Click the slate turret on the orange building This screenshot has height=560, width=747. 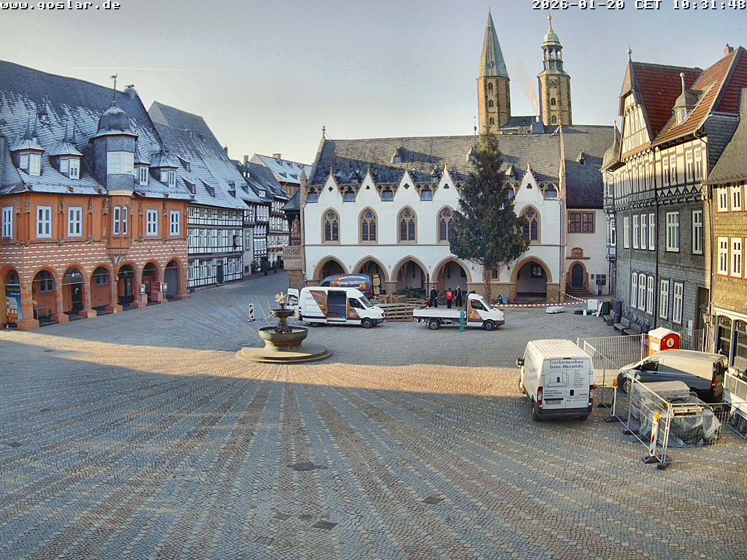[114, 146]
